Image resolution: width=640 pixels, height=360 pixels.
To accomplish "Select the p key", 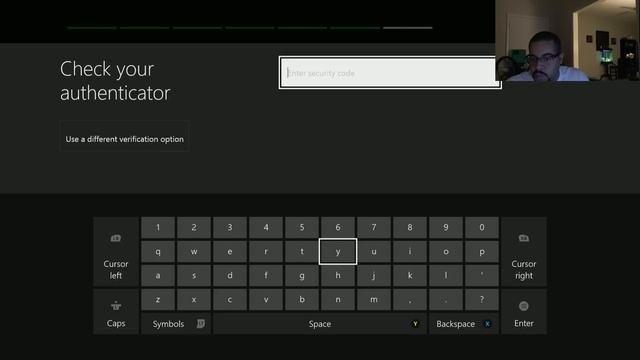I will point(482,251).
